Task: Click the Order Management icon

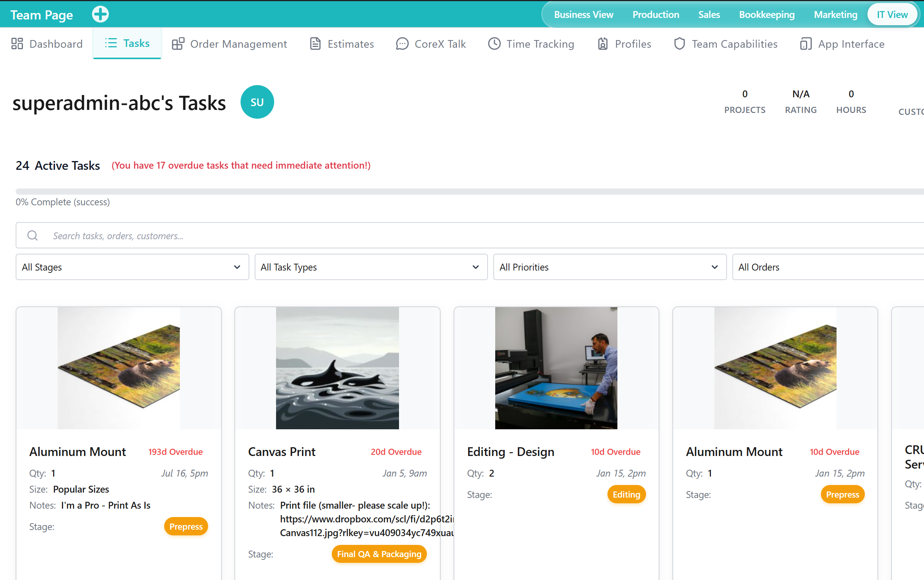Action: [178, 44]
